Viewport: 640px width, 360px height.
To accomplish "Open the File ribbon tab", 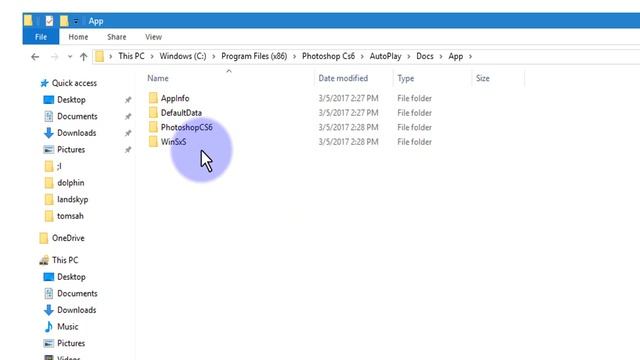I will click(x=41, y=37).
